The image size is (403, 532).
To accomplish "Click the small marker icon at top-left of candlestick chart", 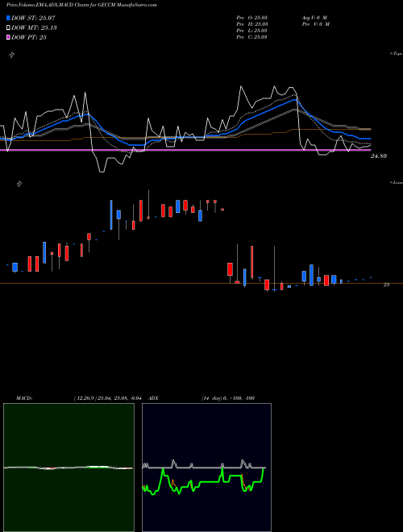I will coord(19,184).
